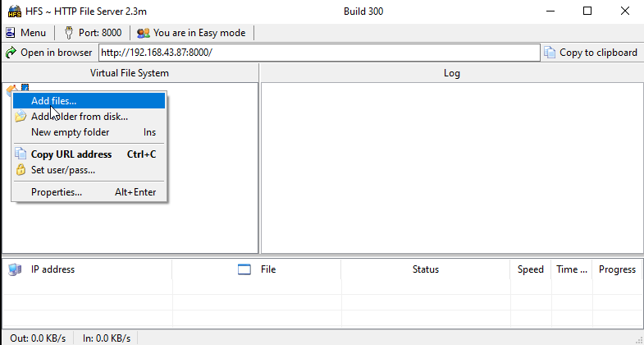Choose Add files... from context menu

89,101
